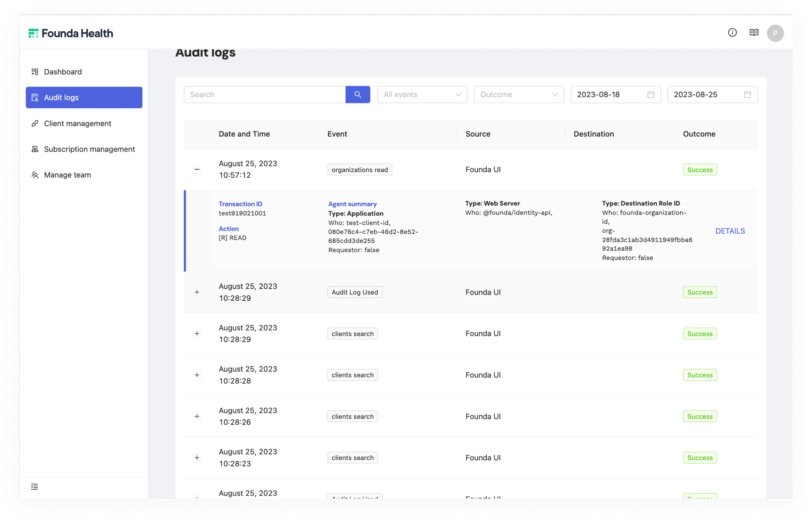Navigate to Manage team
The image size is (812, 523).
84,175
